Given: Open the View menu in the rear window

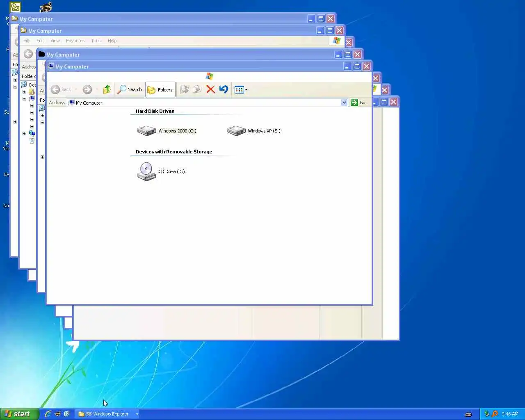Looking at the screenshot, I should tap(55, 41).
